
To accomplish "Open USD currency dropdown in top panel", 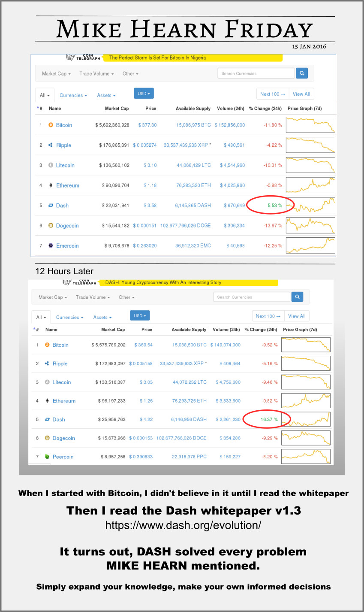I will tap(144, 94).
